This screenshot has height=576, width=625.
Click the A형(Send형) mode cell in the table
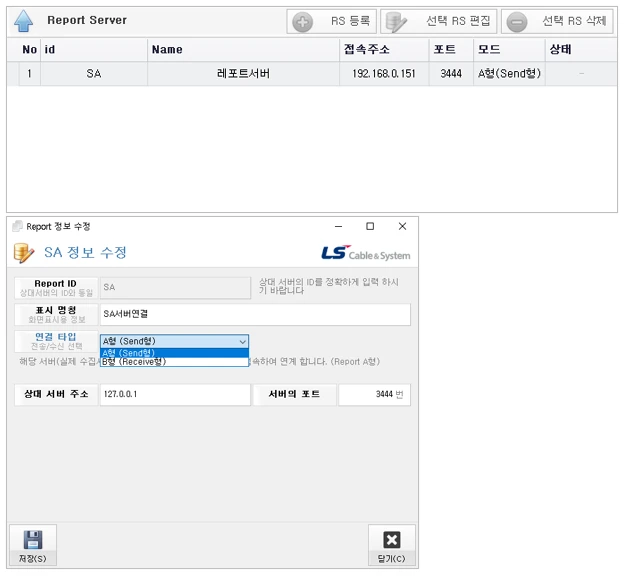click(x=509, y=74)
